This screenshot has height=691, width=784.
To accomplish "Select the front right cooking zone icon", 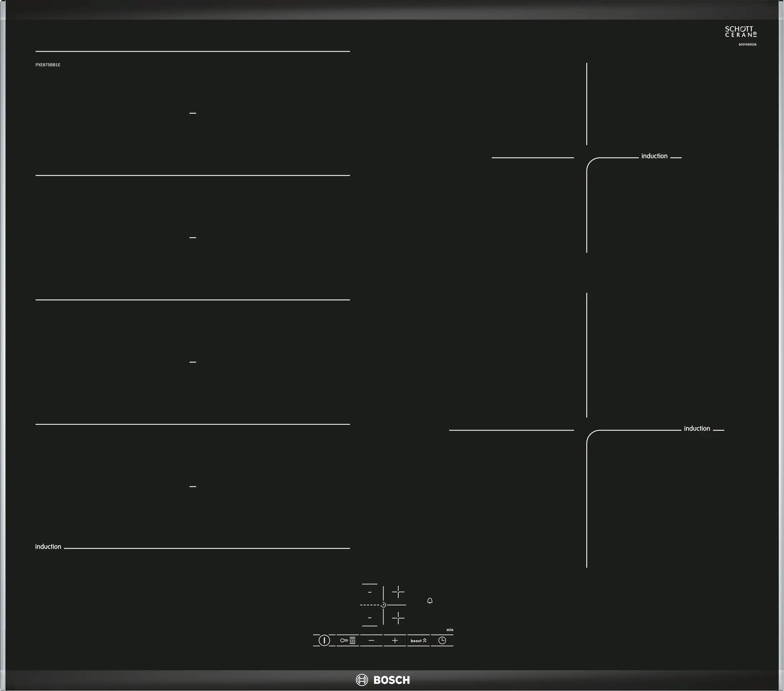I will click(x=398, y=618).
